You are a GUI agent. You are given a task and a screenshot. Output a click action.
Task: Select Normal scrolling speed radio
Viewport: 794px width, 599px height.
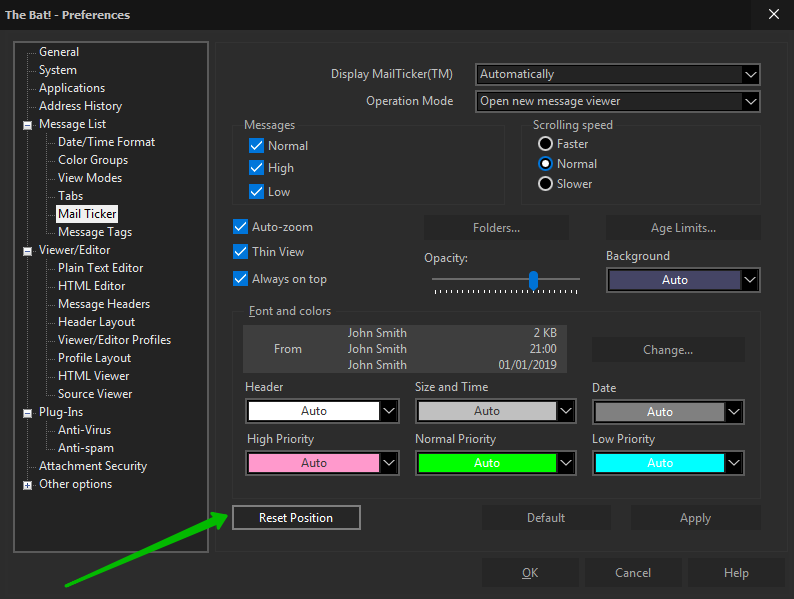pyautogui.click(x=545, y=164)
